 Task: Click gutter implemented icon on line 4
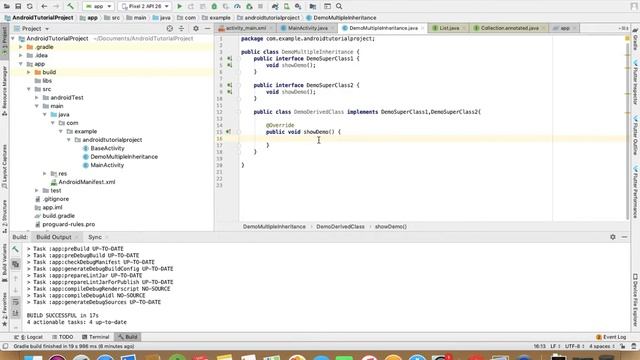[229, 58]
